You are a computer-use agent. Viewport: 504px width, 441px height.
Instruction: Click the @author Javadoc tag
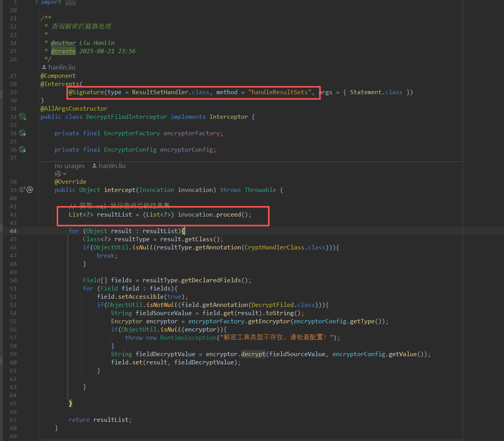(x=63, y=43)
